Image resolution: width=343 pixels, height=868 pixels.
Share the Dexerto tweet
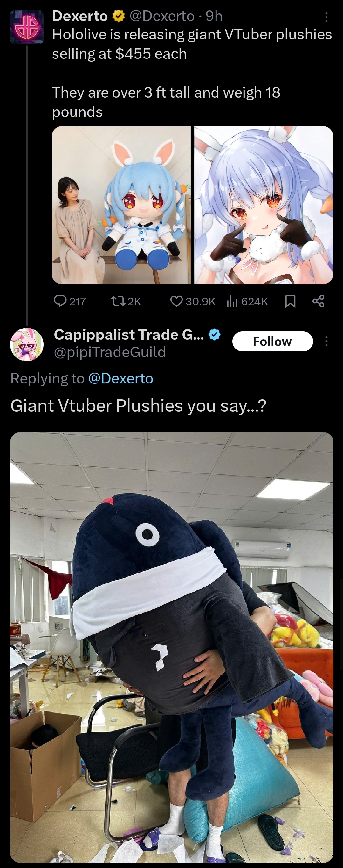point(319,301)
